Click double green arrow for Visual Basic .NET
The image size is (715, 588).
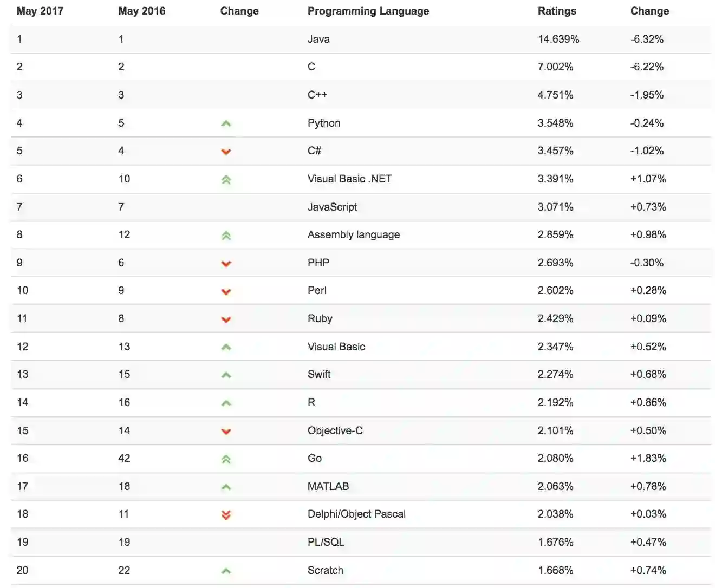(226, 180)
